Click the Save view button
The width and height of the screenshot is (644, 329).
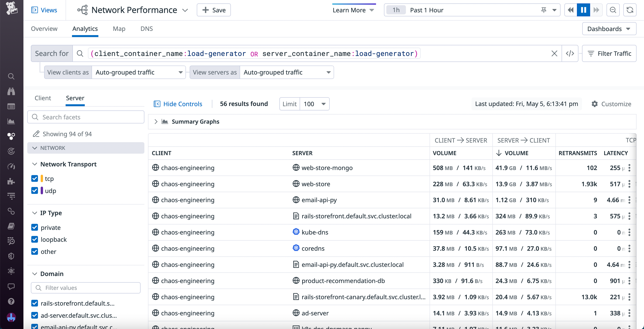pyautogui.click(x=214, y=10)
